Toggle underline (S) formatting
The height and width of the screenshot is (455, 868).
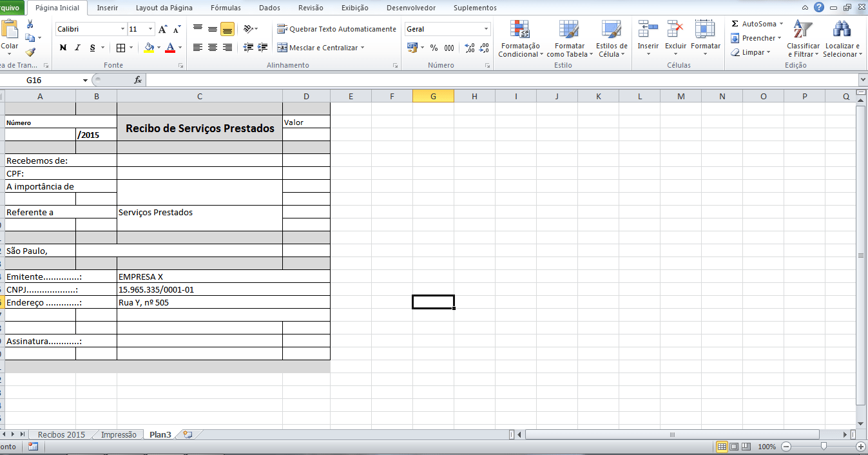tap(93, 48)
